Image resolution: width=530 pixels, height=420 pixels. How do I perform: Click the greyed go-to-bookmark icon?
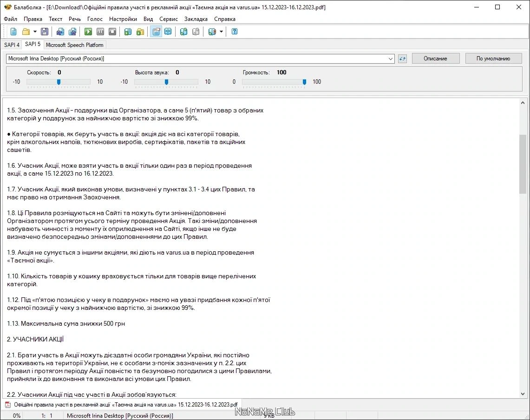point(196,32)
